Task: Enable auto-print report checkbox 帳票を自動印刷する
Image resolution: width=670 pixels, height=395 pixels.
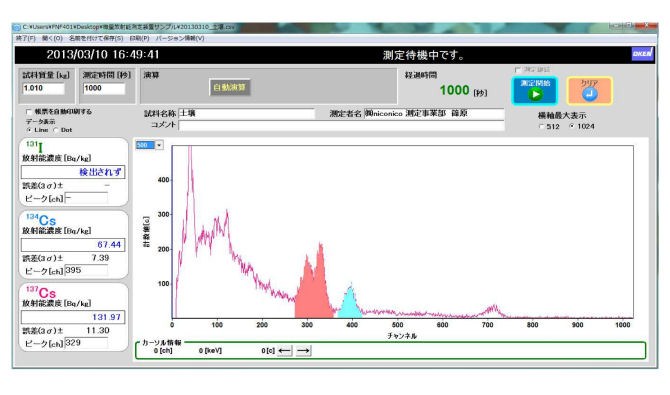Action: (29, 112)
